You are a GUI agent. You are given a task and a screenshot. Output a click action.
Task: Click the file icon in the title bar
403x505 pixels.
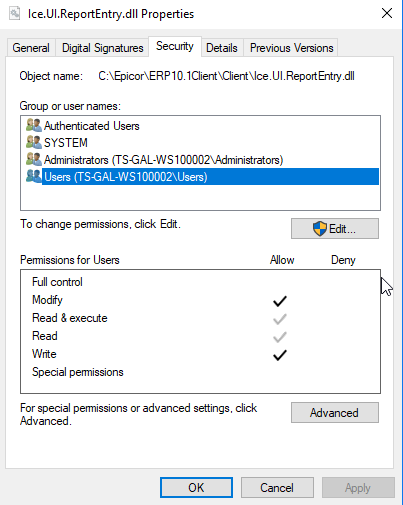point(14,14)
